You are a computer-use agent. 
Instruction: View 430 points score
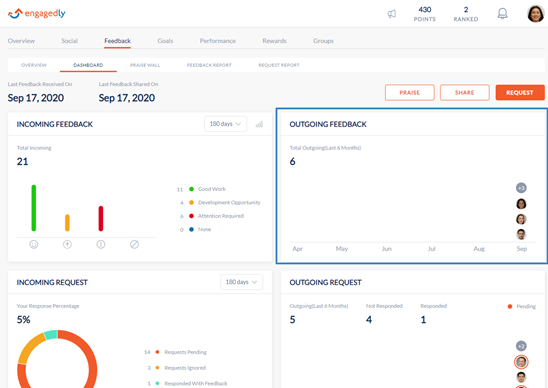[425, 14]
